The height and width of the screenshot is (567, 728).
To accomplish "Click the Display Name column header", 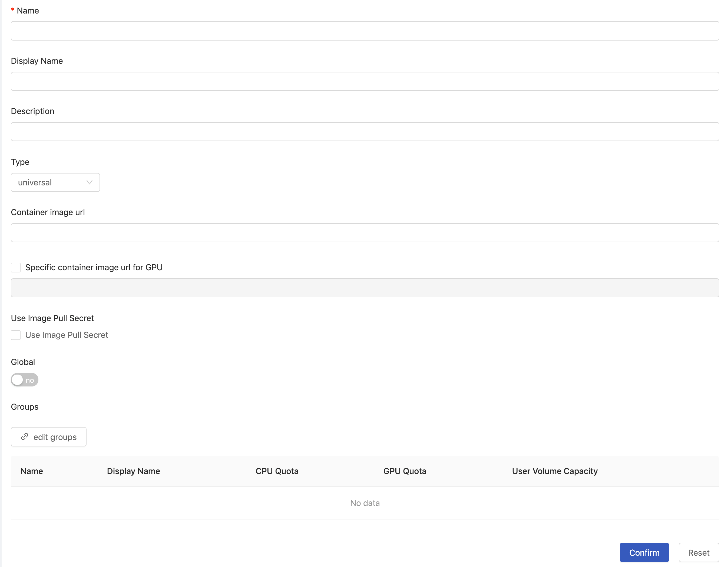I will point(133,471).
